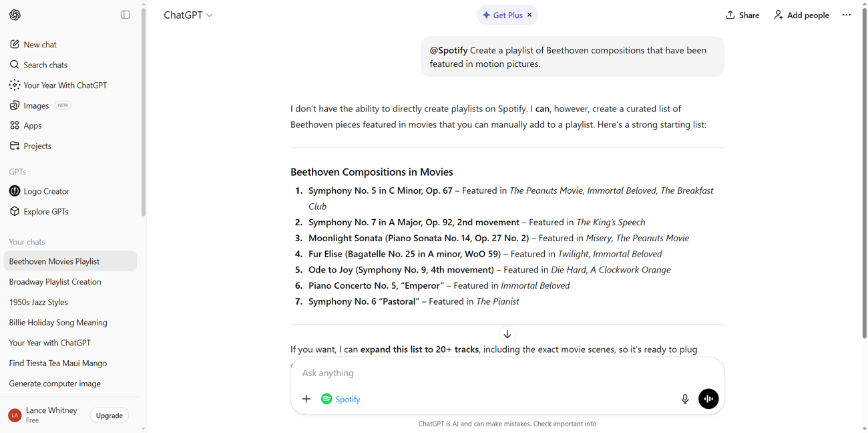The image size is (868, 433).
Task: Click the plus attachment icon
Action: coord(306,399)
